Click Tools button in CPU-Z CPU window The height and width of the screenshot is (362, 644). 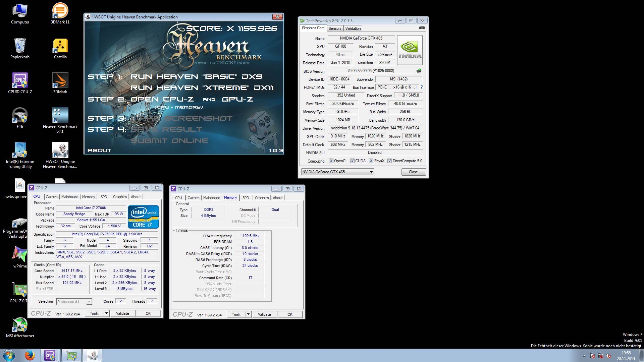point(94,313)
